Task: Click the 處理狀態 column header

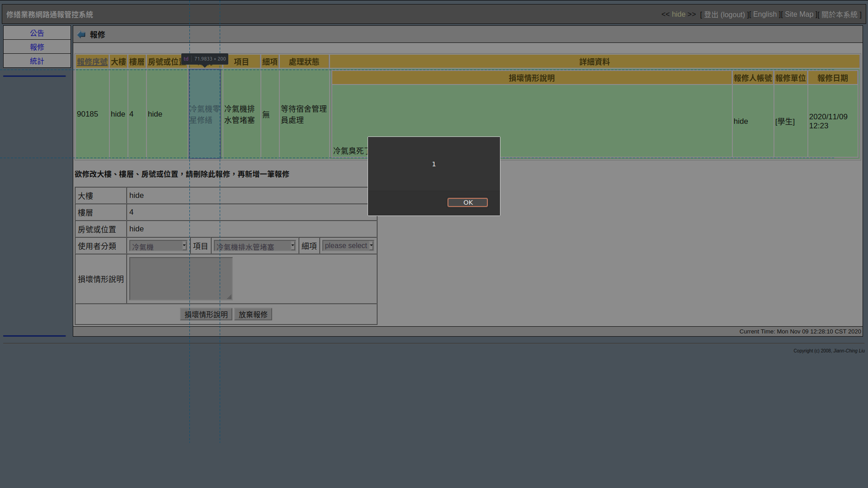Action: point(304,62)
